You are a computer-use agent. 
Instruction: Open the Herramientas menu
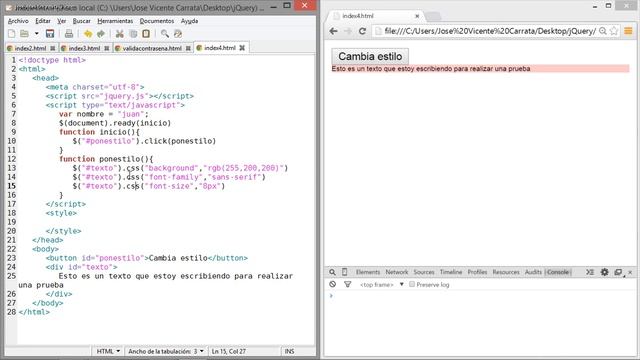115,21
